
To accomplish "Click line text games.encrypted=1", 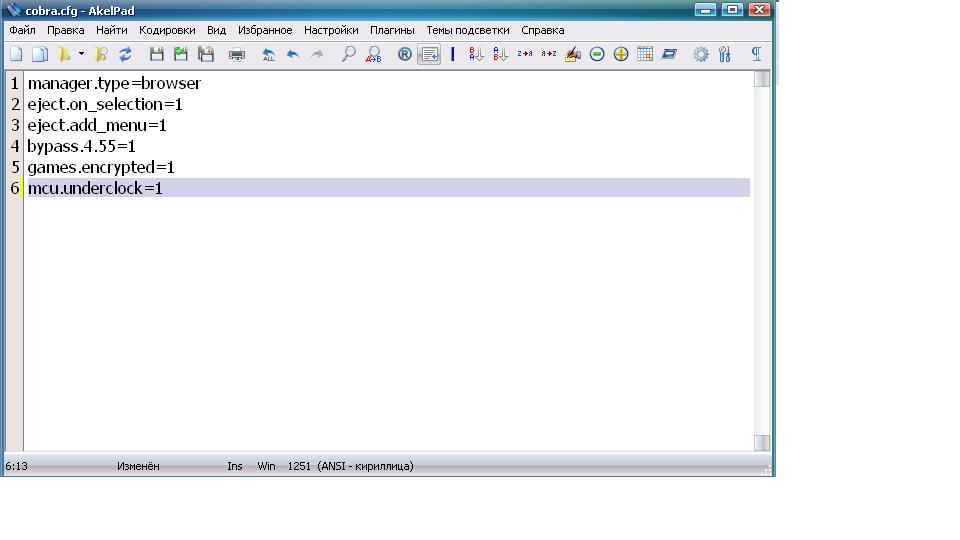I will pyautogui.click(x=101, y=167).
